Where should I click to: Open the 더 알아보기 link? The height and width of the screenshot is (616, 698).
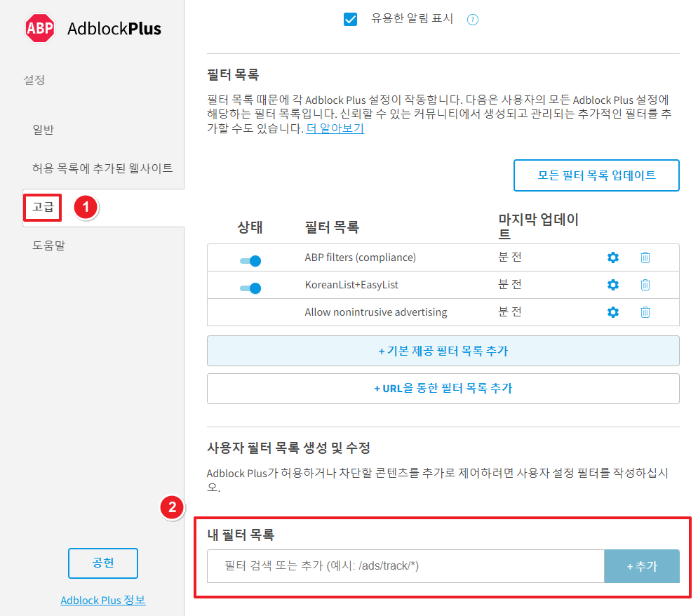335,128
